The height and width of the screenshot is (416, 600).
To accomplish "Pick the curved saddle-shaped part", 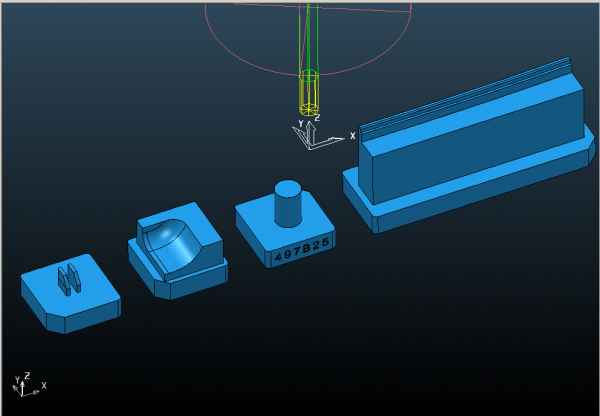I will click(x=178, y=251).
